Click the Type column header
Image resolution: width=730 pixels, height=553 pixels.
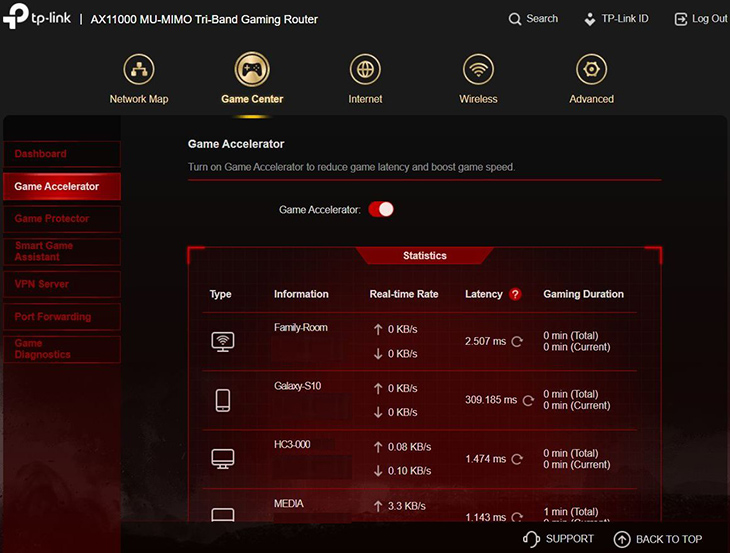click(220, 294)
